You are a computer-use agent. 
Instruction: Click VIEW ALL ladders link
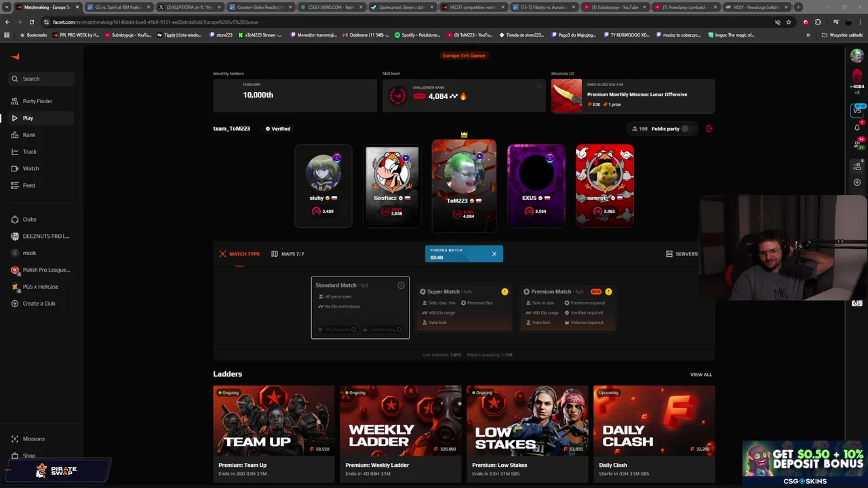701,374
